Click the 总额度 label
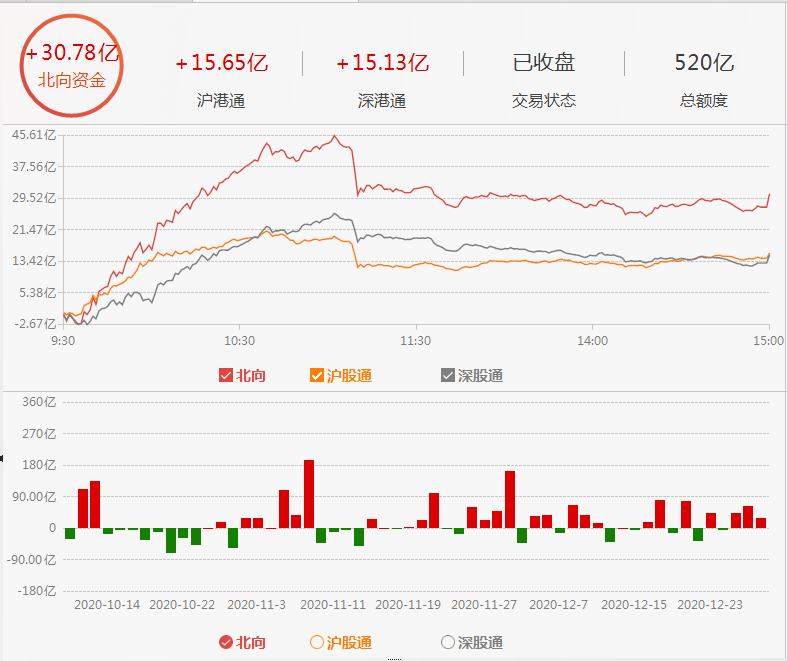Image resolution: width=787 pixels, height=661 pixels. pos(704,101)
